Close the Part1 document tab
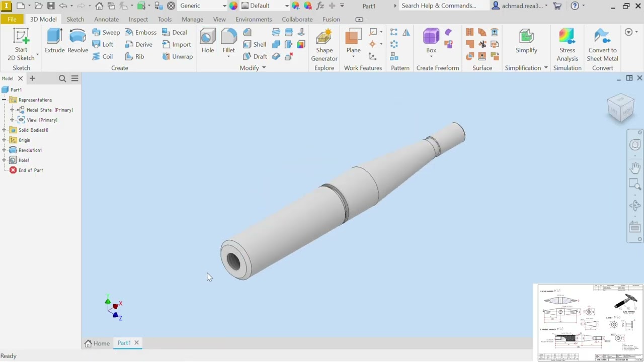644x362 pixels. (136, 343)
